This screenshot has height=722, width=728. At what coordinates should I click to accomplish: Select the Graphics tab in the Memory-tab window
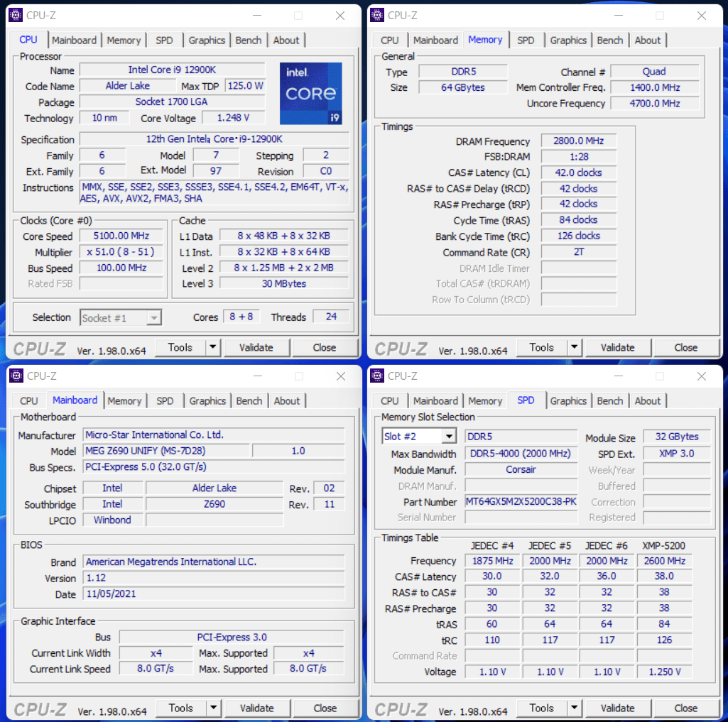(568, 40)
